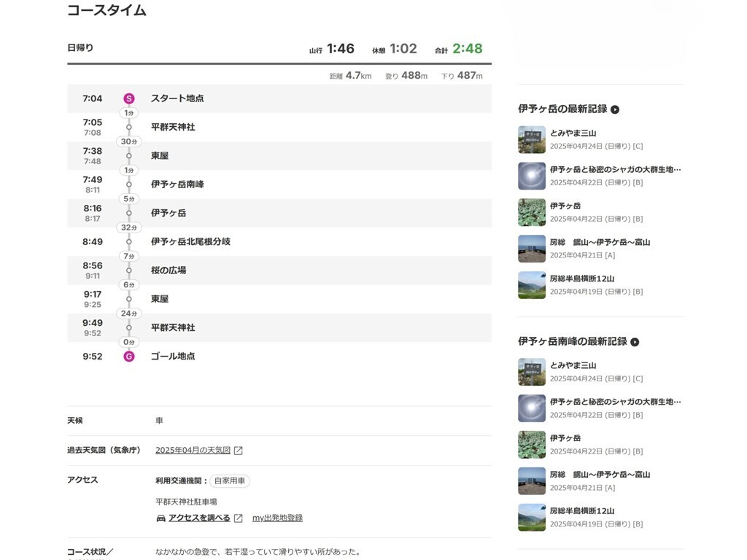Click the car icon next to アクセスを調べる
The height and width of the screenshot is (560, 747).
pos(161,518)
